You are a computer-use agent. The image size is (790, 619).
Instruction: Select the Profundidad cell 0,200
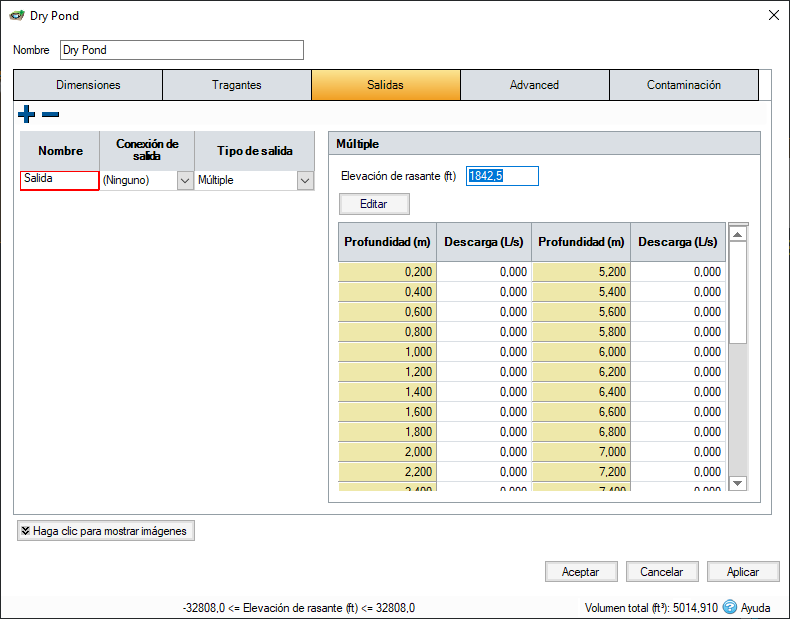(387, 272)
